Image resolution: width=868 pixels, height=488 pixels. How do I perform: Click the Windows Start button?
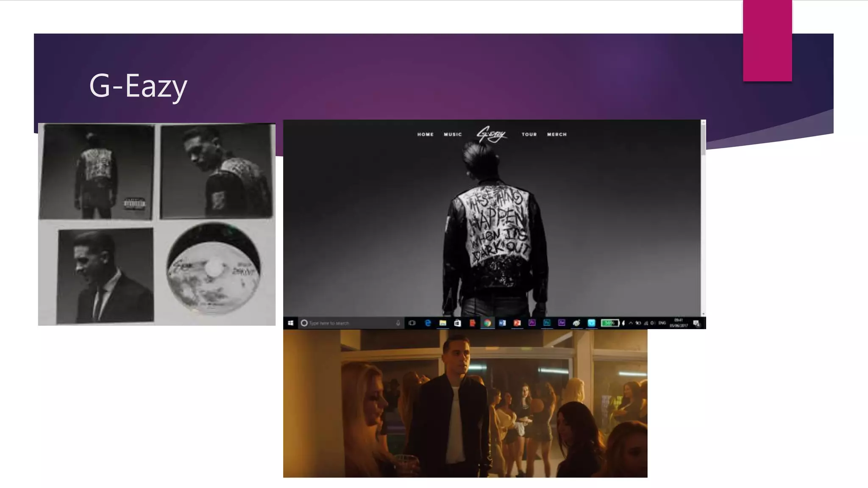290,323
